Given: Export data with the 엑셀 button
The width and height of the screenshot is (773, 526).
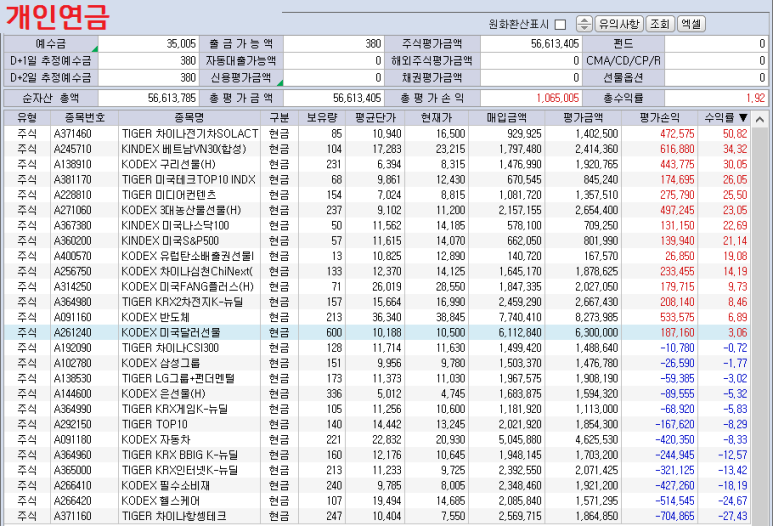Looking at the screenshot, I should coord(691,24).
